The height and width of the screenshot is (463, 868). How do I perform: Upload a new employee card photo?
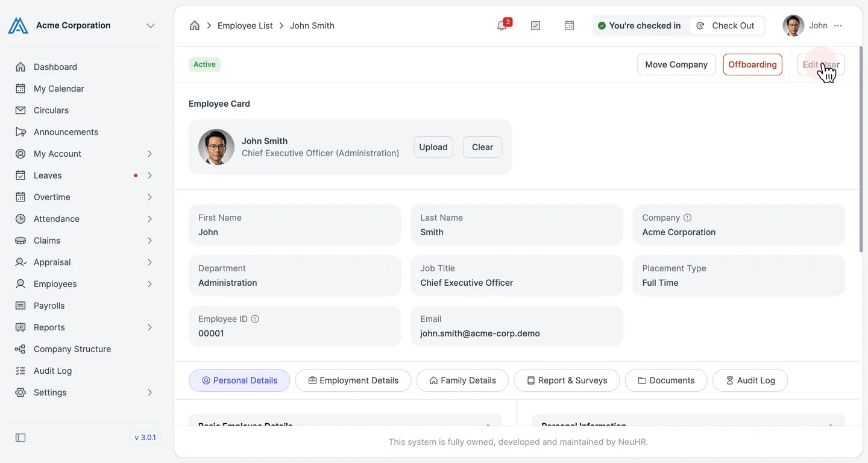433,147
